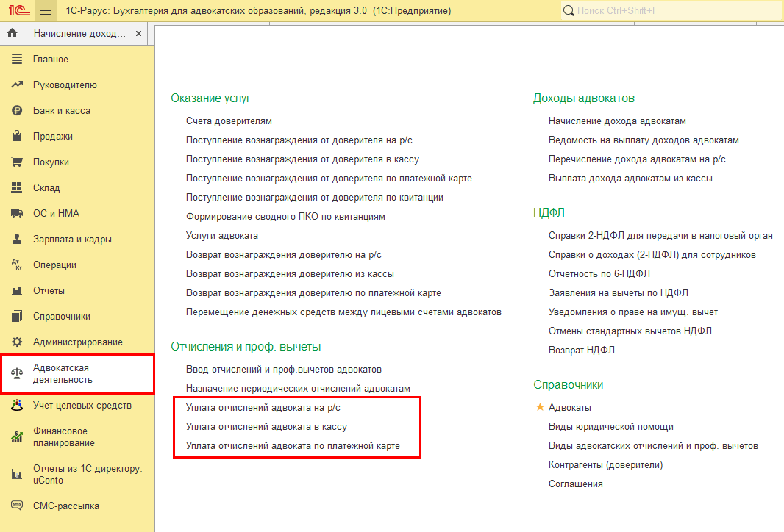Open the ОС и НМА truck section

pyautogui.click(x=56, y=214)
